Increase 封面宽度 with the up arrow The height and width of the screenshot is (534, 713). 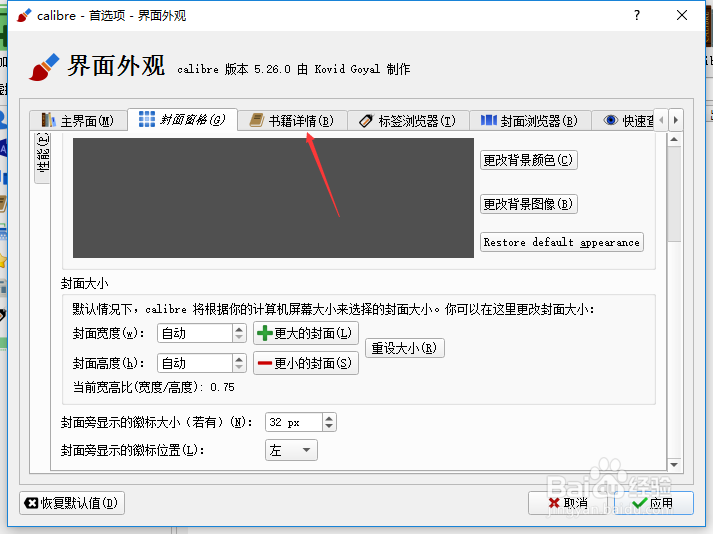click(239, 329)
